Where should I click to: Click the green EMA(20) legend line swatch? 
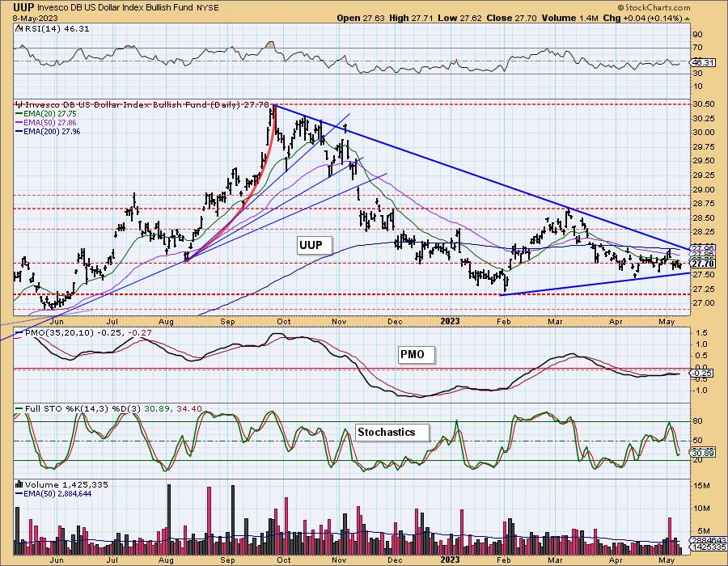click(19, 114)
